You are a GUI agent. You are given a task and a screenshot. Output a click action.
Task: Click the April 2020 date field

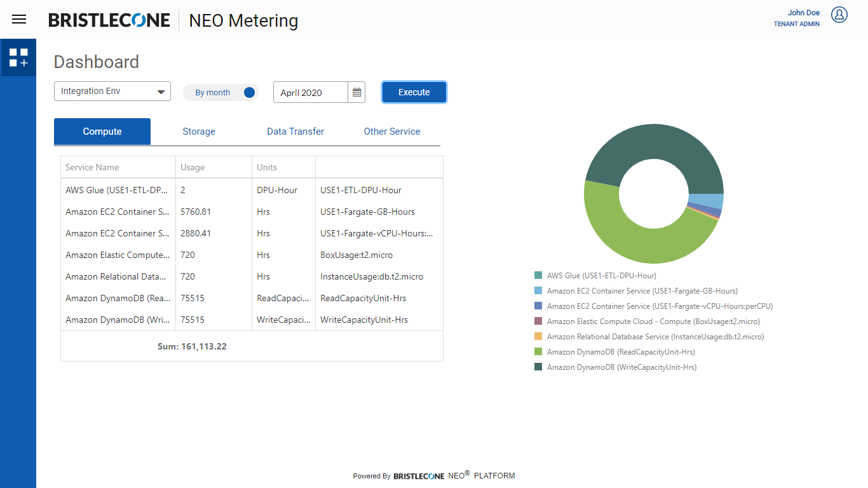pyautogui.click(x=311, y=93)
